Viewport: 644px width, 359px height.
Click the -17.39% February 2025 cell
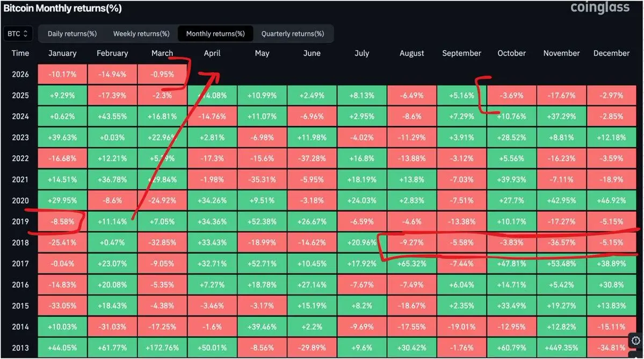click(112, 95)
